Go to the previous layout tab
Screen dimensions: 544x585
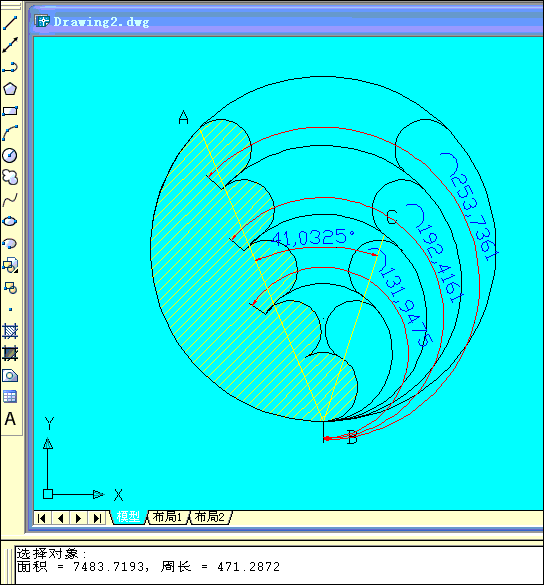click(x=61, y=518)
